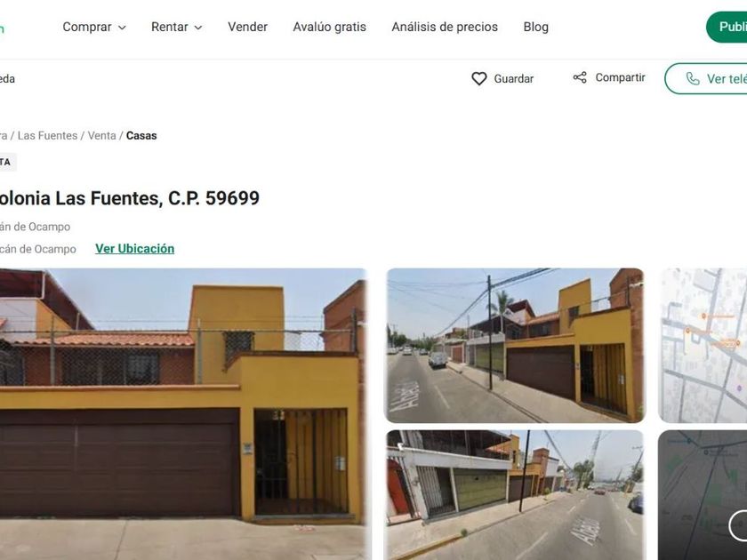This screenshot has width=747, height=560.
Task: Click the Ver Ubicación link
Action: (135, 249)
